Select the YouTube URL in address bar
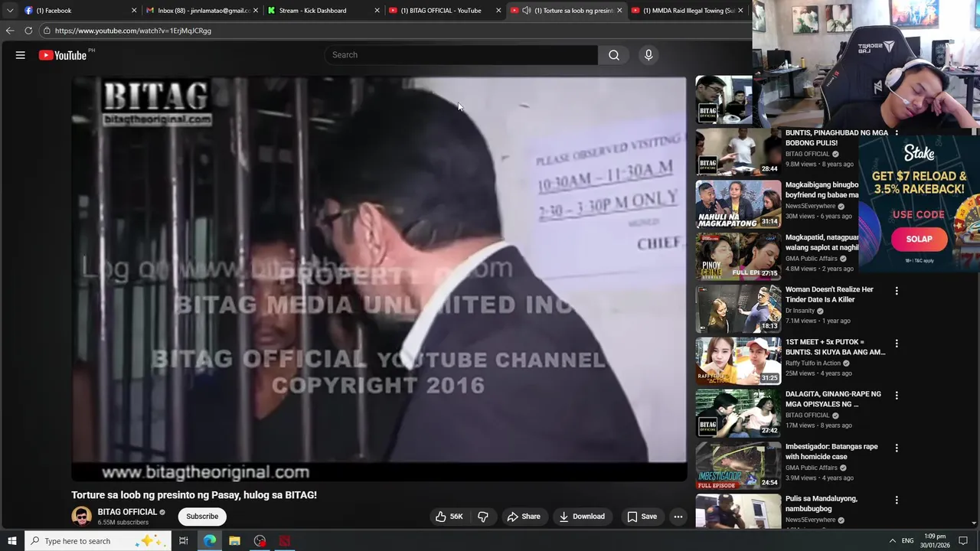Image resolution: width=980 pixels, height=551 pixels. (x=133, y=31)
